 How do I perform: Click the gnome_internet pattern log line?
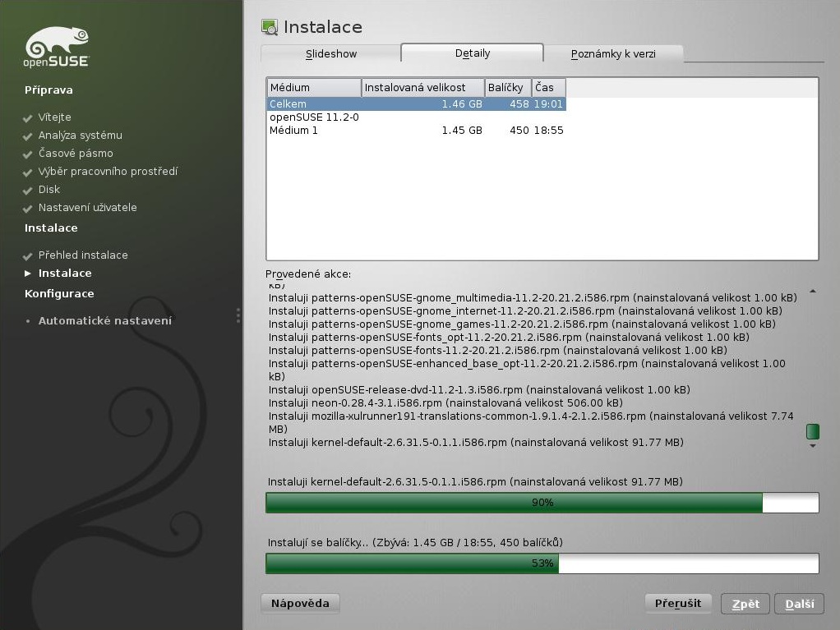(x=525, y=311)
